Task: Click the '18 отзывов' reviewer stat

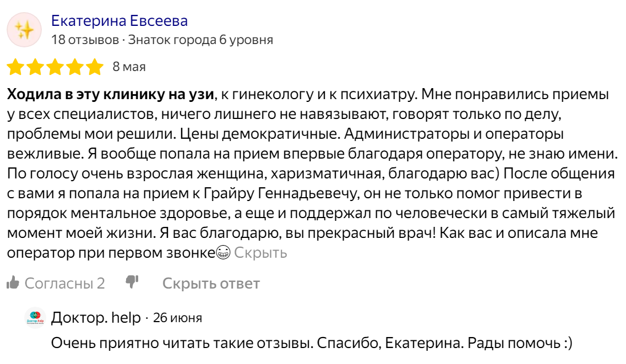Action: pyautogui.click(x=85, y=40)
